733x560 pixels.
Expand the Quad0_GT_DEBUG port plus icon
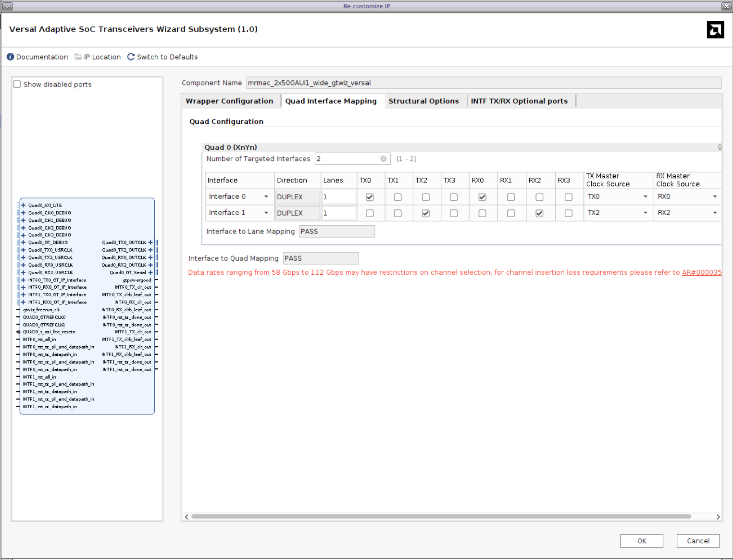click(x=23, y=243)
